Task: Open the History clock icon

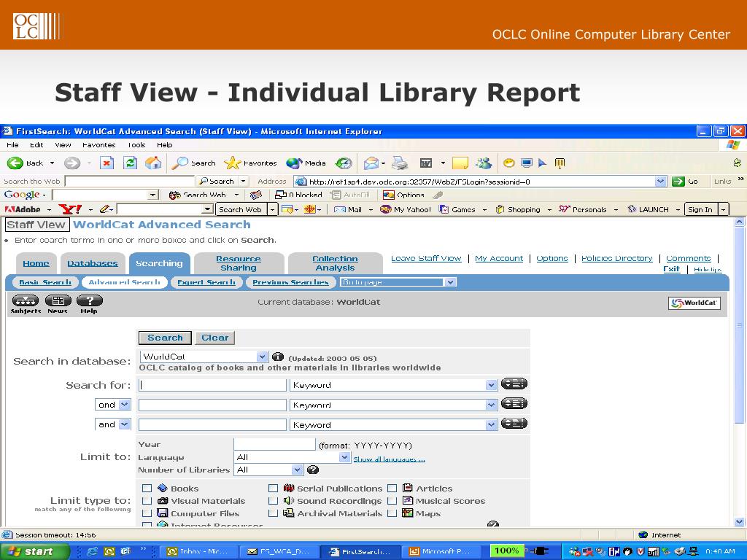Action: pos(343,163)
